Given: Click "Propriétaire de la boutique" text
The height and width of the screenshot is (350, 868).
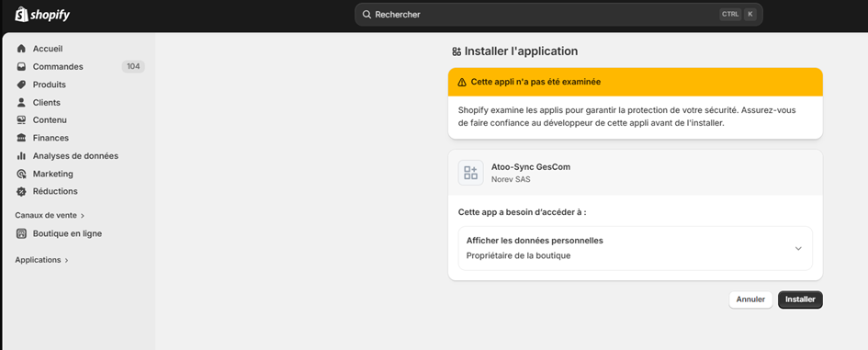Looking at the screenshot, I should [x=519, y=256].
